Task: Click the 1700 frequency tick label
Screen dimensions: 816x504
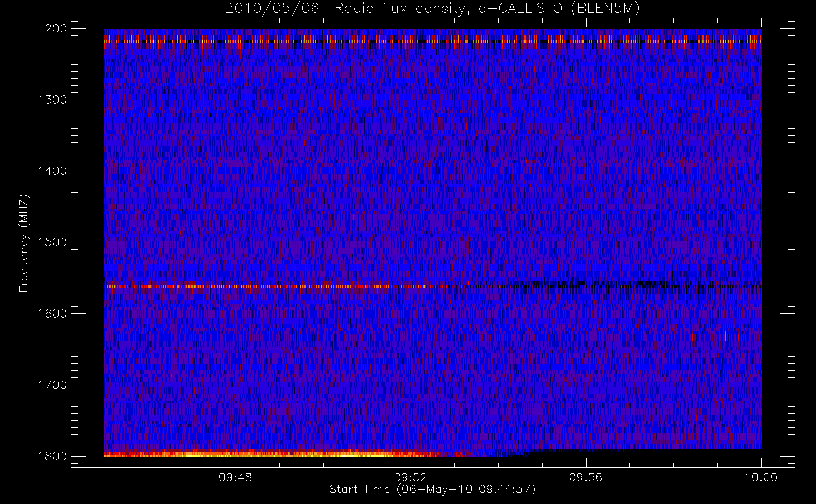Action: click(x=52, y=385)
